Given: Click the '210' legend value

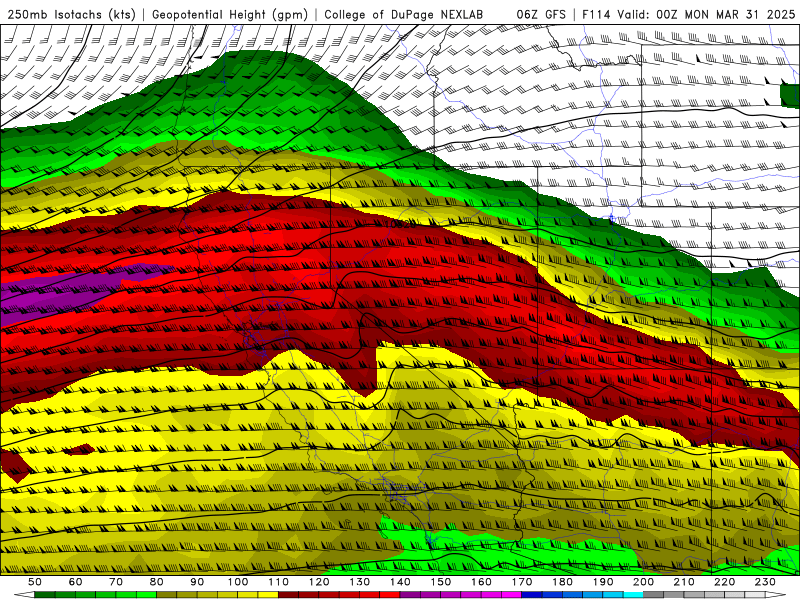Looking at the screenshot, I should [684, 582].
